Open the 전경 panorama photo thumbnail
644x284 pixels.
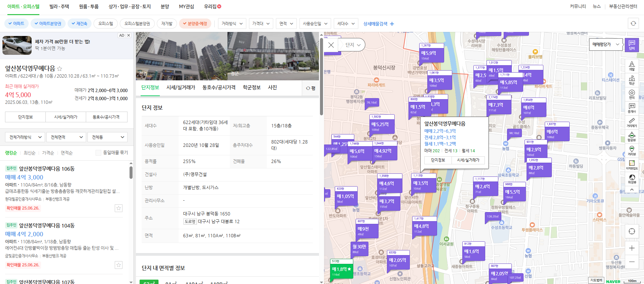(182, 56)
